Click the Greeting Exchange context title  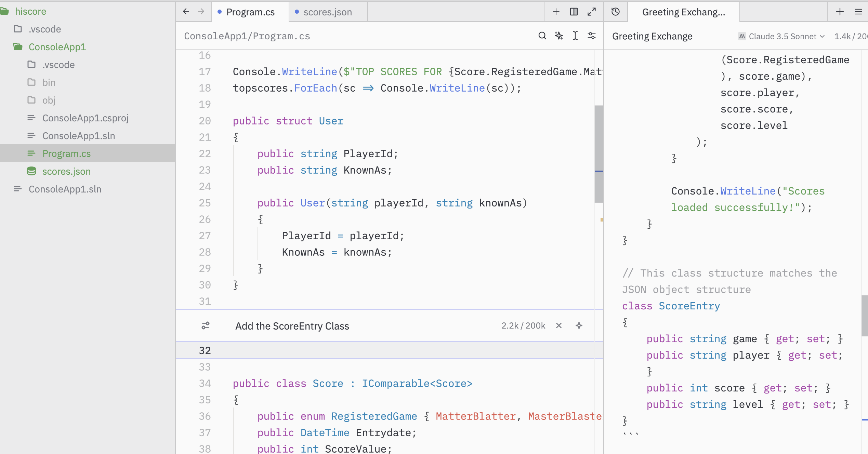(652, 36)
